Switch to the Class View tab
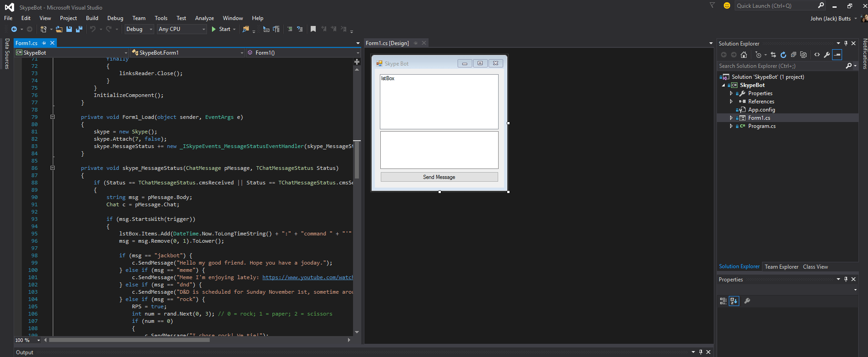Screen dimensions: 868x357 [x=815, y=267]
